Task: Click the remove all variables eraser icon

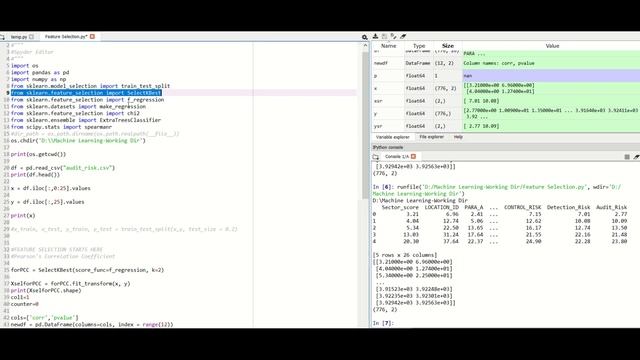Action: coord(403,36)
